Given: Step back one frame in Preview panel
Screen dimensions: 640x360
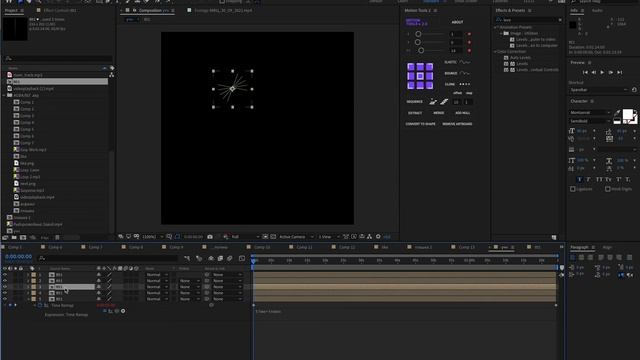Looking at the screenshot, I should [593, 72].
